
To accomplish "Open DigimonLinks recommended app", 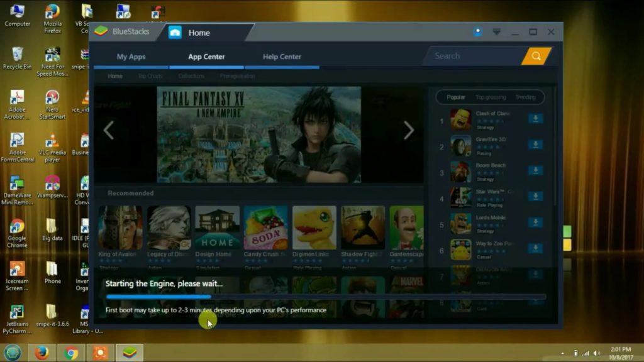I will [314, 228].
